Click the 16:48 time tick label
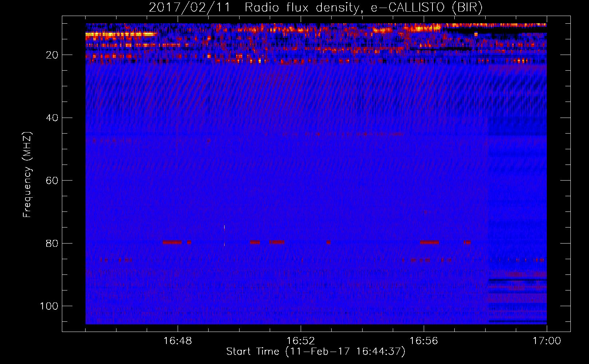The height and width of the screenshot is (364, 589). click(x=178, y=341)
